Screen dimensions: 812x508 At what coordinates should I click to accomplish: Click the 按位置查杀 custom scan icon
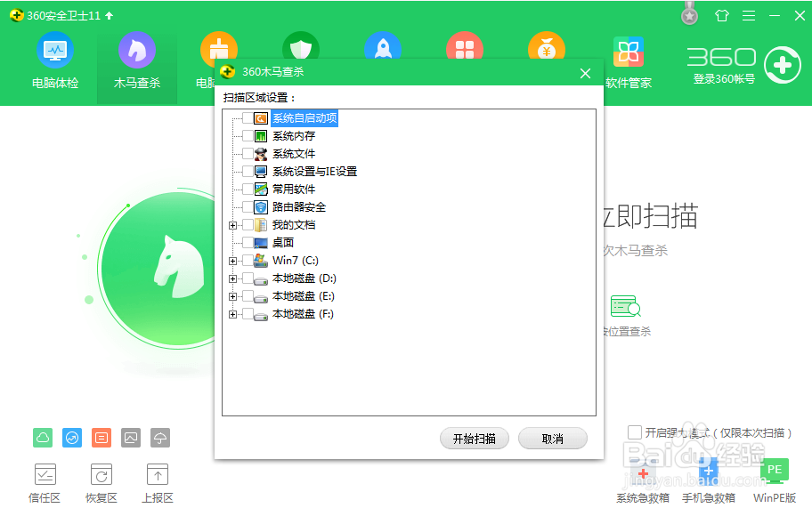point(625,306)
